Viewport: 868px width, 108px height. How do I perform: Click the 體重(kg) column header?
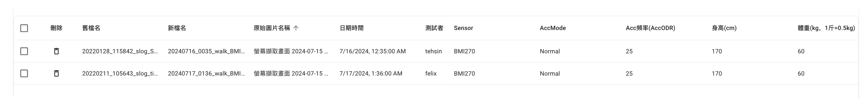click(826, 28)
